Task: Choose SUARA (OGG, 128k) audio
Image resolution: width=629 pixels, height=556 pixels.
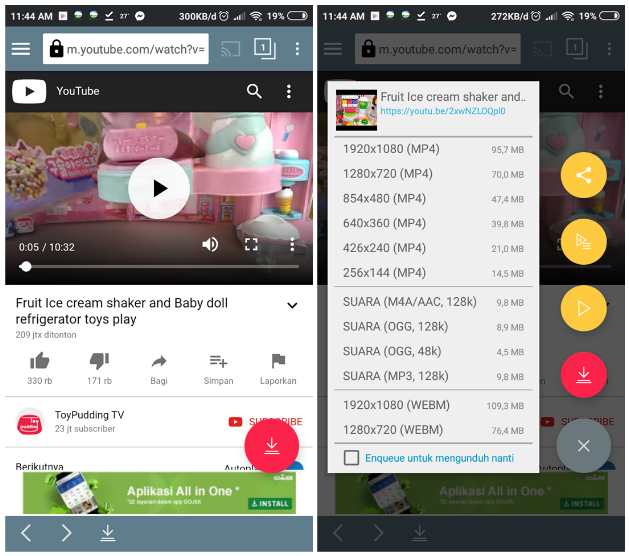Action: click(x=433, y=327)
